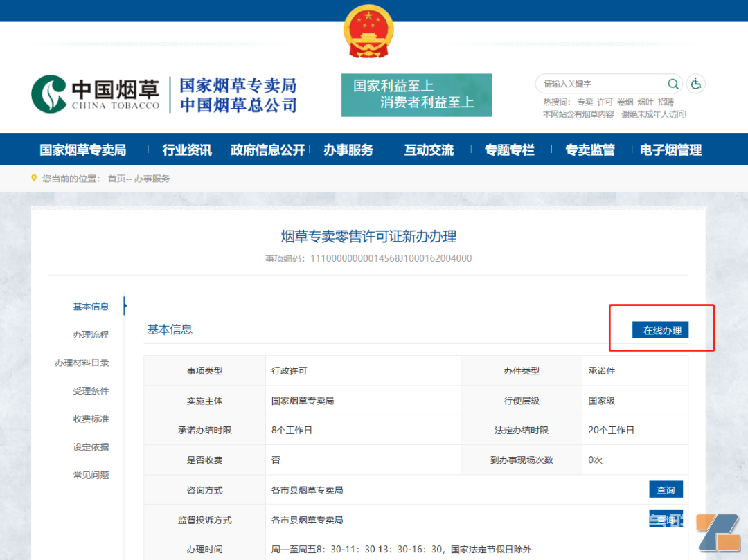Select 政府信息公开 in navigation bar
748x560 pixels.
coord(267,150)
